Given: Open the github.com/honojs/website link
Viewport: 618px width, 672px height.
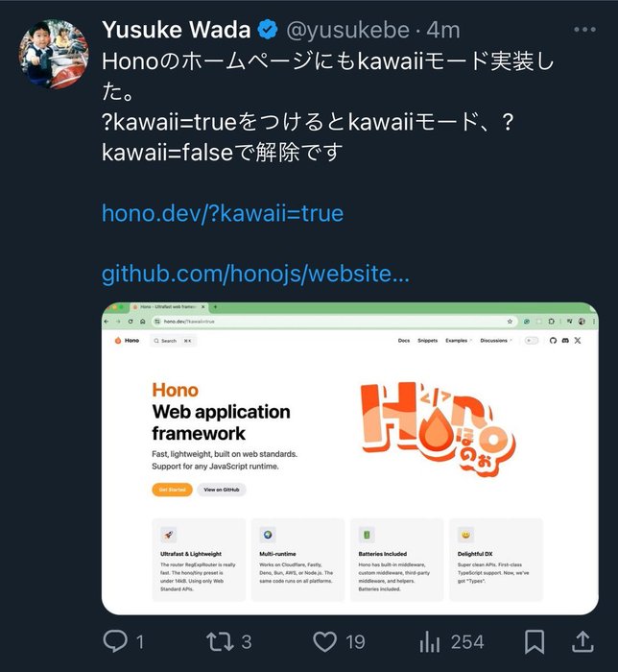Looking at the screenshot, I should click(x=255, y=273).
